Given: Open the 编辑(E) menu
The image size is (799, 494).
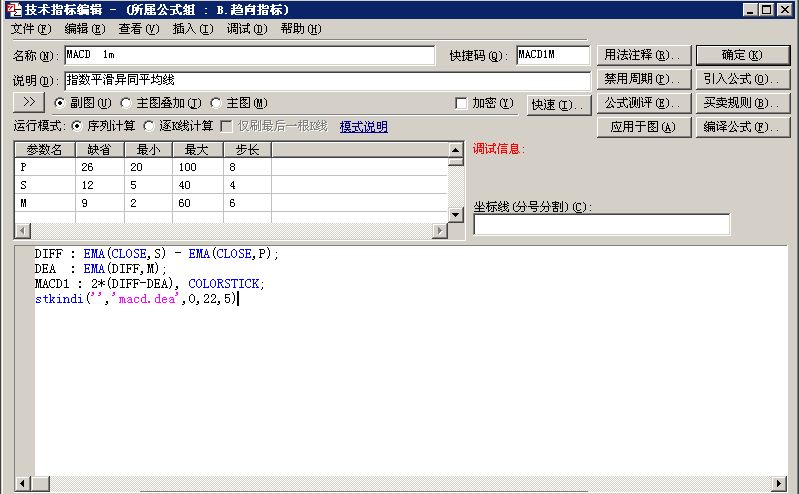Looking at the screenshot, I should pyautogui.click(x=85, y=29).
